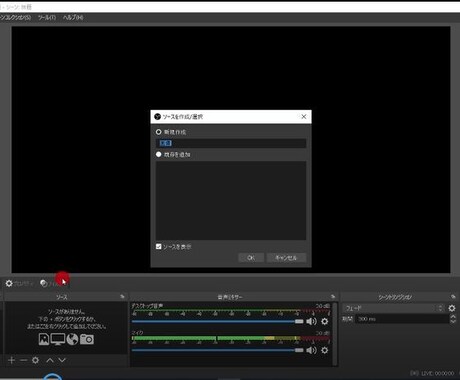Open source properties gear beside minus button

35,360
